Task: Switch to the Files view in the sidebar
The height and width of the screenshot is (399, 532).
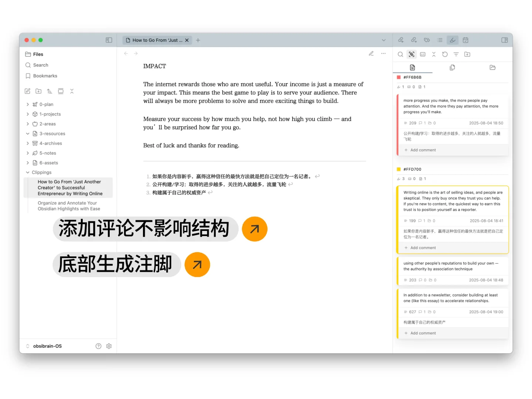Action: pyautogui.click(x=34, y=54)
